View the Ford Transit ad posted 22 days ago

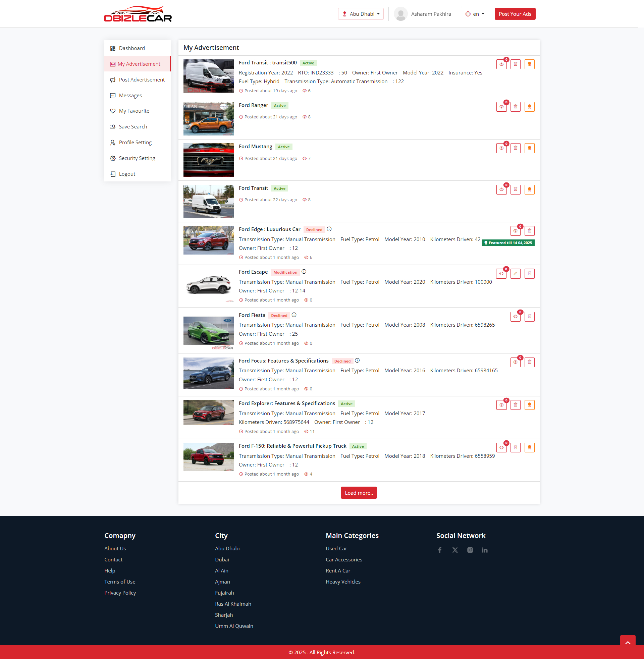(x=501, y=190)
